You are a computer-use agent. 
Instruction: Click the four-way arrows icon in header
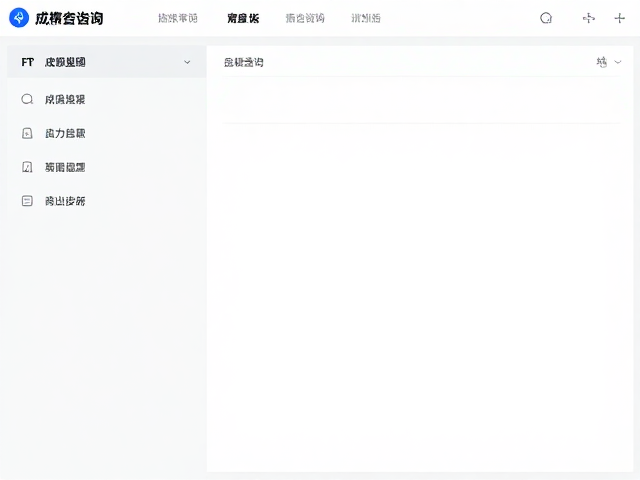[589, 18]
